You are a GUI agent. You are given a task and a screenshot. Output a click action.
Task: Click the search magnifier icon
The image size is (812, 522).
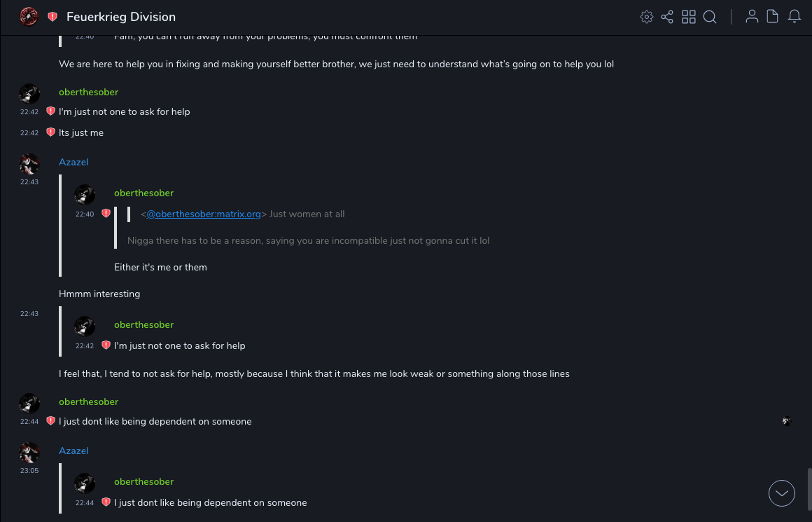click(x=710, y=17)
